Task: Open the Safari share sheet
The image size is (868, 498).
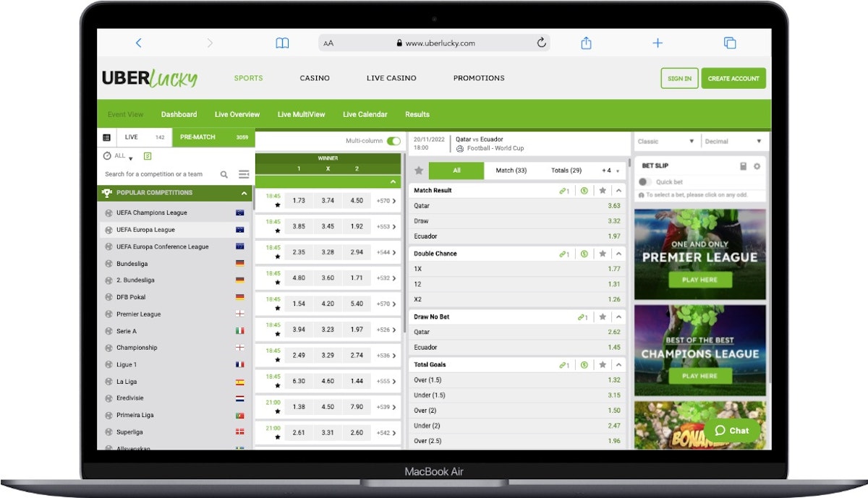Action: click(x=586, y=43)
